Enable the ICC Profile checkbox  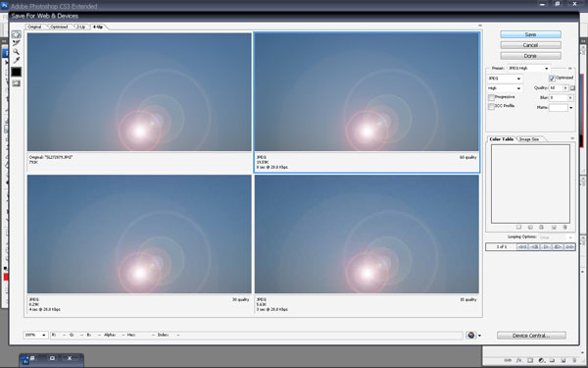(491, 107)
